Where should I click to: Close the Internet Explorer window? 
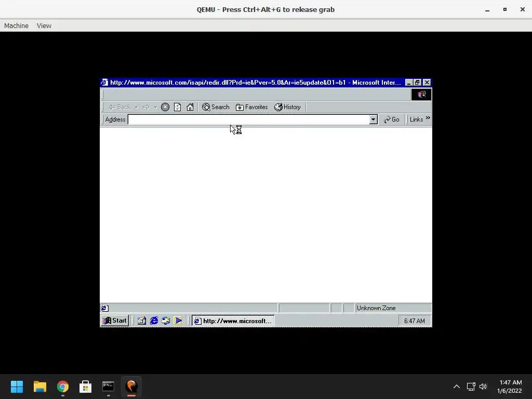(427, 83)
